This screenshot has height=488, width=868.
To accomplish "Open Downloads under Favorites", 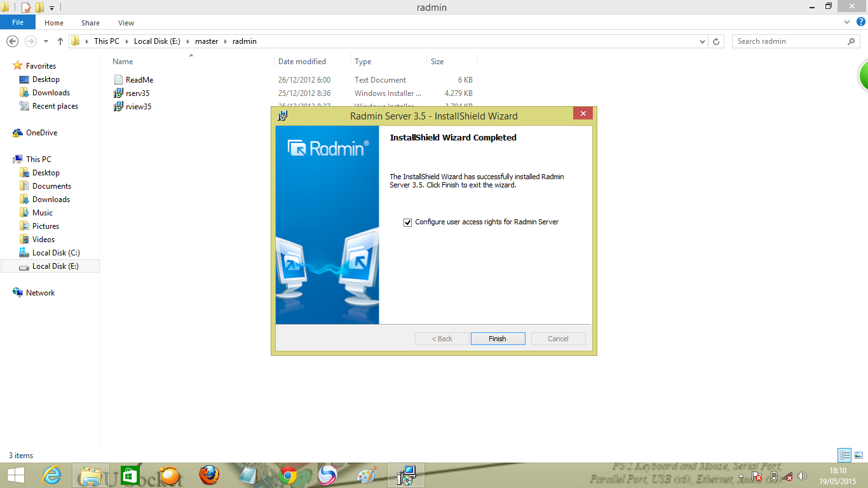I will tap(51, 93).
